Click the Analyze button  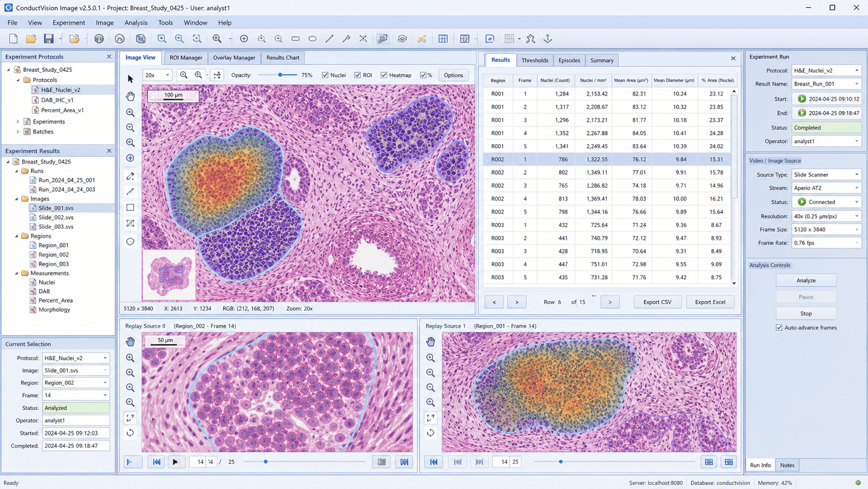click(806, 281)
